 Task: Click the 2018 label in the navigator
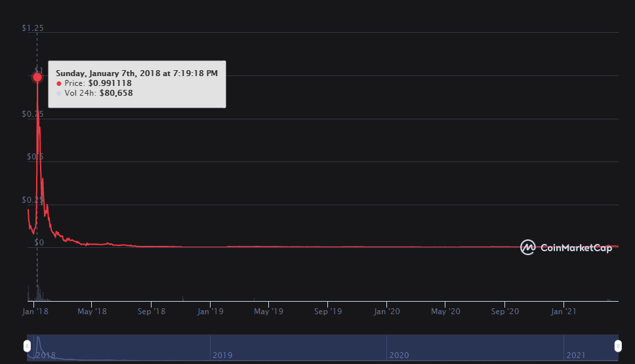45,355
